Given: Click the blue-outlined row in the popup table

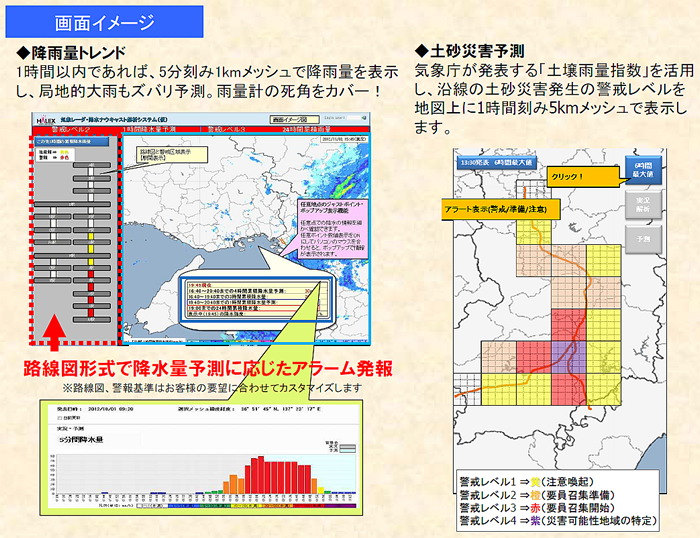Looking at the screenshot, I should point(253,302).
